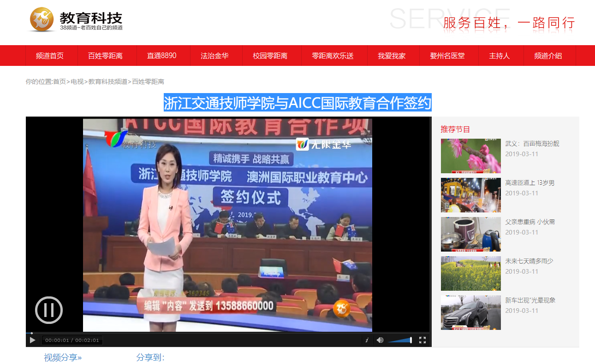Click the video frame showing the anchor

pos(227,225)
